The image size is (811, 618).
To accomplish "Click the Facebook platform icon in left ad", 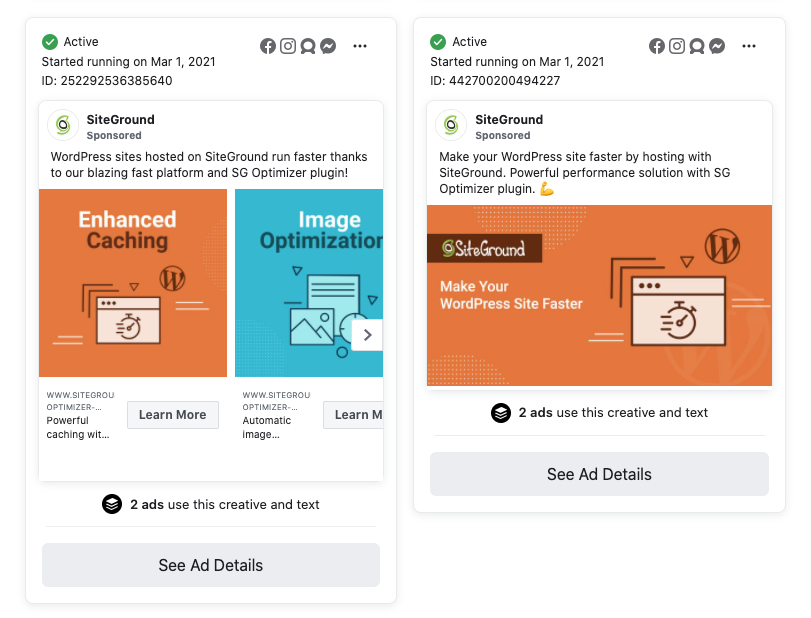I will tap(268, 46).
